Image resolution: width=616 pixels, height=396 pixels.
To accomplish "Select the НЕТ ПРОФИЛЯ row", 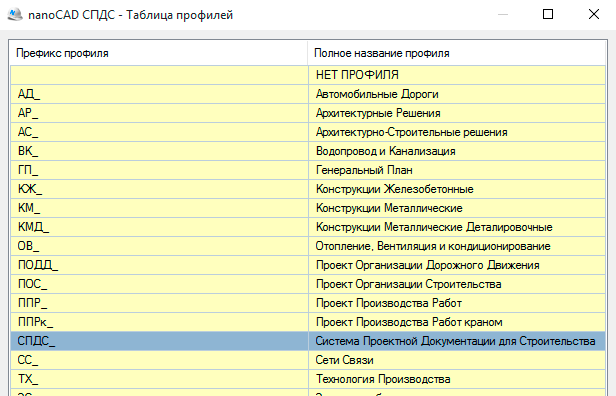I will point(308,75).
